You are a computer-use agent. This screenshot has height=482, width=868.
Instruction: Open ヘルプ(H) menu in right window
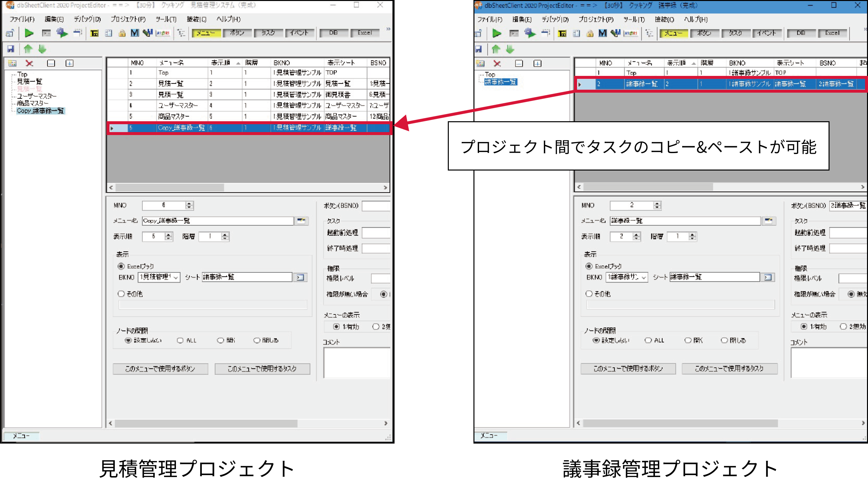coord(696,19)
